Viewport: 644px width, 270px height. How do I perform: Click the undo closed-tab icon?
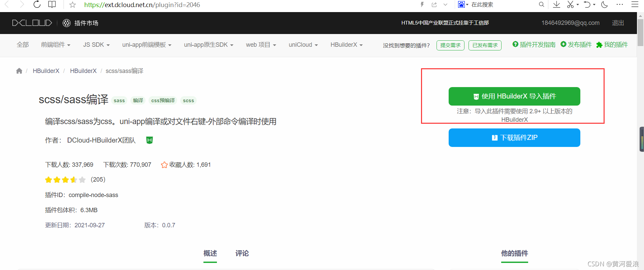point(587,4)
